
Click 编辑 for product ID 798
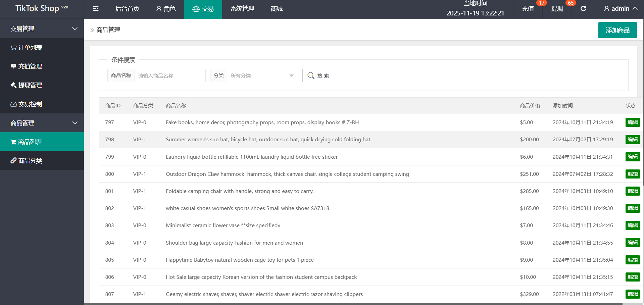pos(632,140)
